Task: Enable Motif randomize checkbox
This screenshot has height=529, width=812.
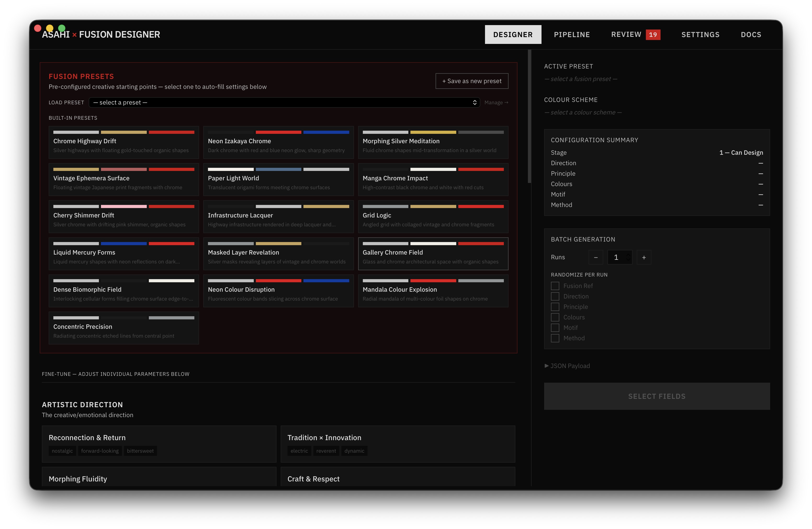Action: [555, 328]
